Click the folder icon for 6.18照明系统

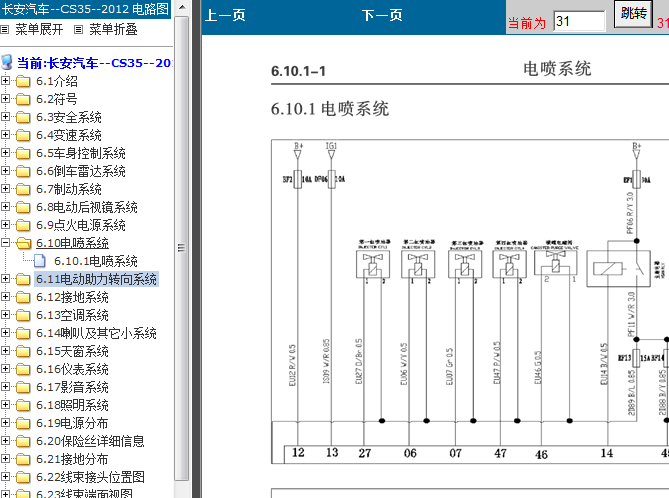(23, 405)
